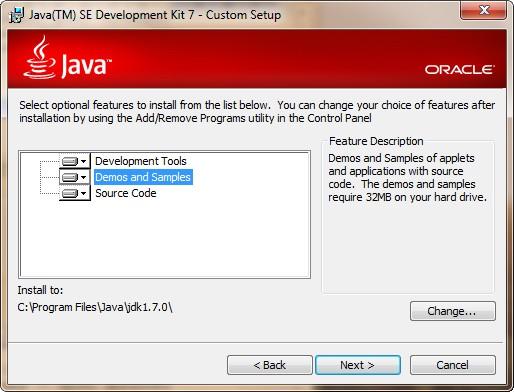Select Demos and Samples feature row
Screen dimensions: 514x392
pyautogui.click(x=143, y=177)
